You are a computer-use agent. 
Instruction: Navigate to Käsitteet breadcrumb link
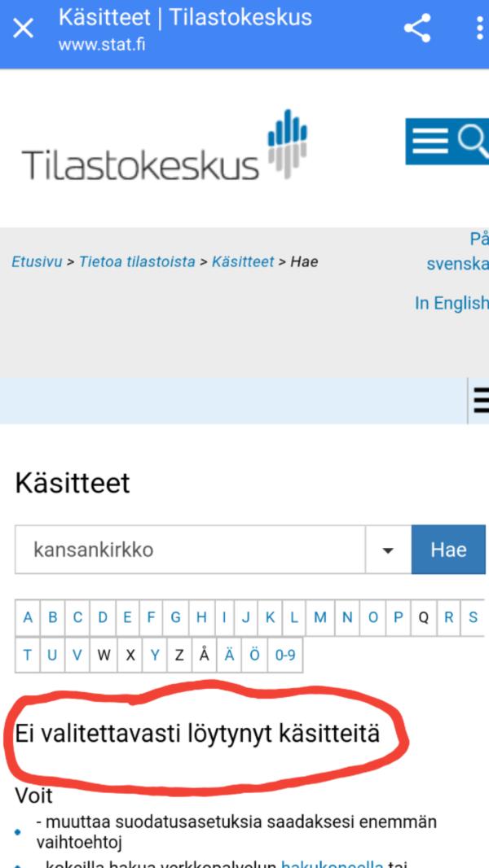click(243, 261)
